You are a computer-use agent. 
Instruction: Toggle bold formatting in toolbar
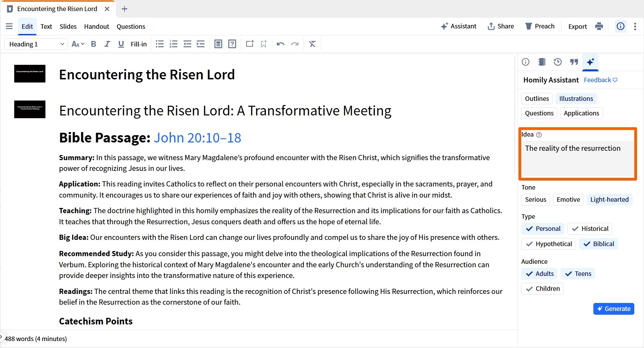[x=93, y=44]
